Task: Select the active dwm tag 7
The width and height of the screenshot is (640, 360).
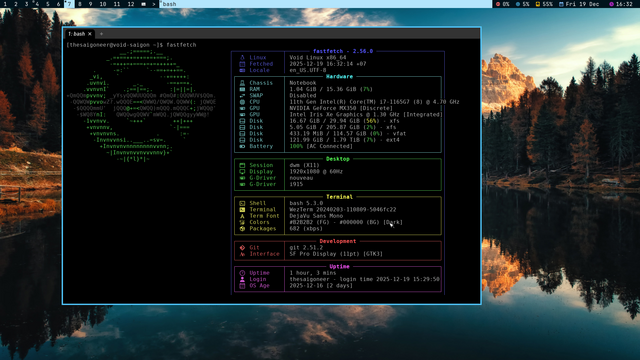Action: (x=69, y=4)
